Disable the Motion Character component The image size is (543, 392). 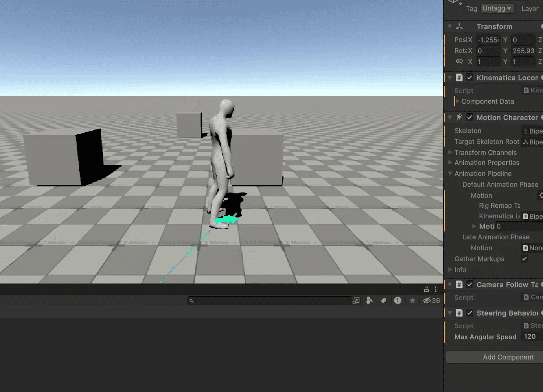click(x=469, y=117)
